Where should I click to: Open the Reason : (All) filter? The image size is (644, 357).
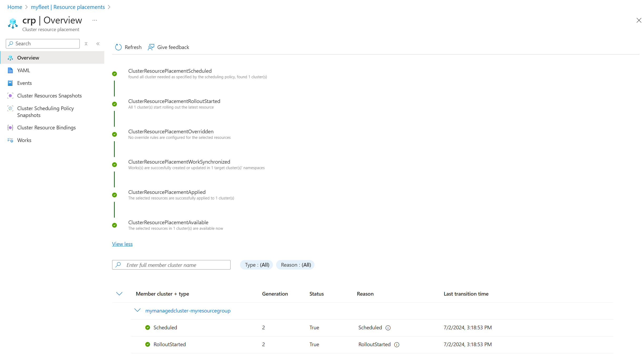[x=295, y=265]
